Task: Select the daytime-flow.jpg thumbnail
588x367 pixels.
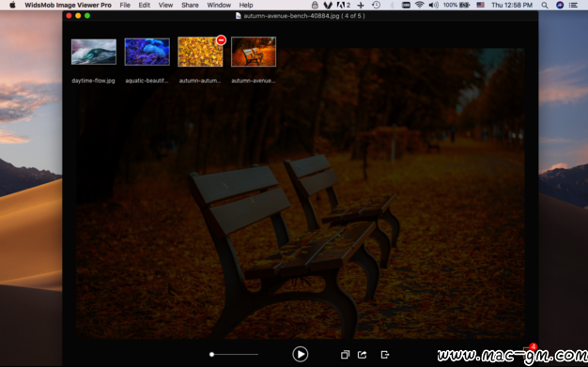Action: (94, 52)
